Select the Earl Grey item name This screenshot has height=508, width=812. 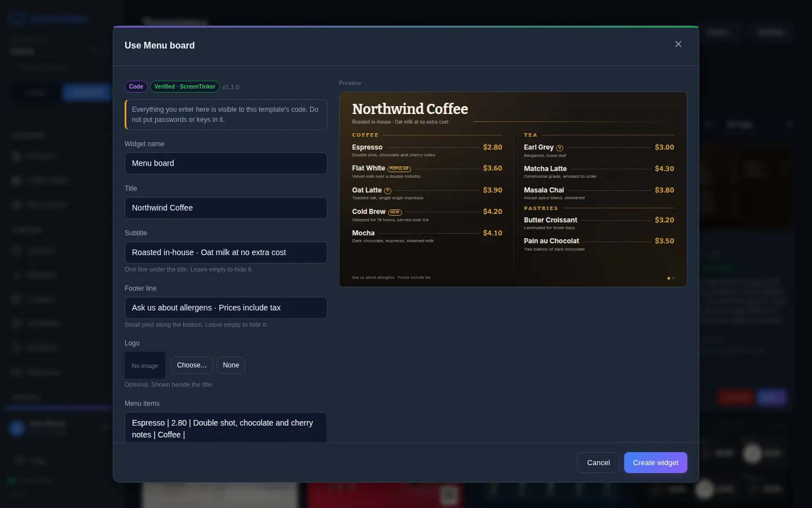click(539, 147)
